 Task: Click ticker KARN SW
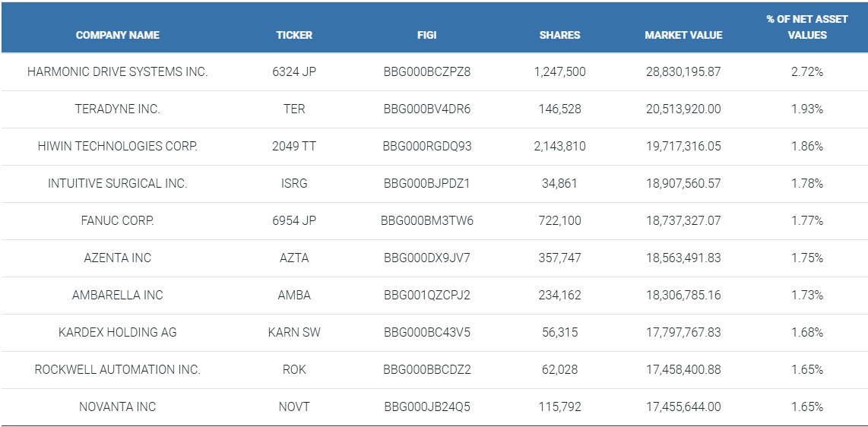[x=294, y=332]
